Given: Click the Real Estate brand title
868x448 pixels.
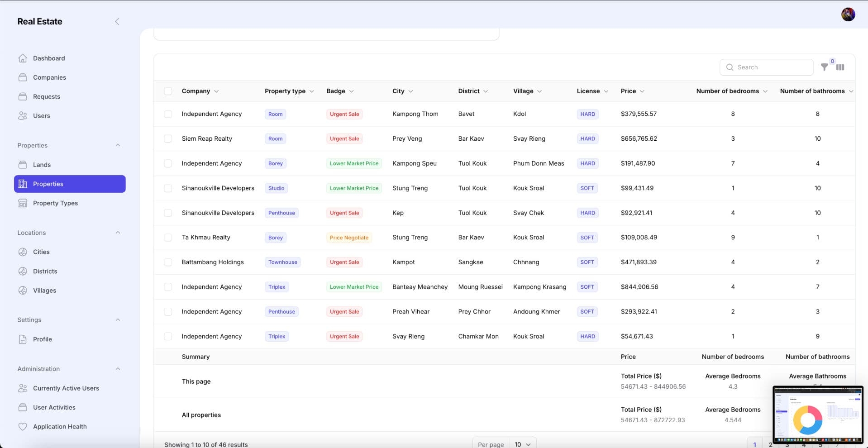Looking at the screenshot, I should pyautogui.click(x=40, y=21).
